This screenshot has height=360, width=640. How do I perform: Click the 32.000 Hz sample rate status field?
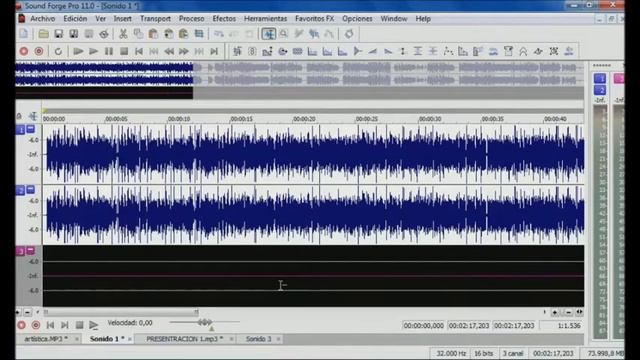click(451, 353)
